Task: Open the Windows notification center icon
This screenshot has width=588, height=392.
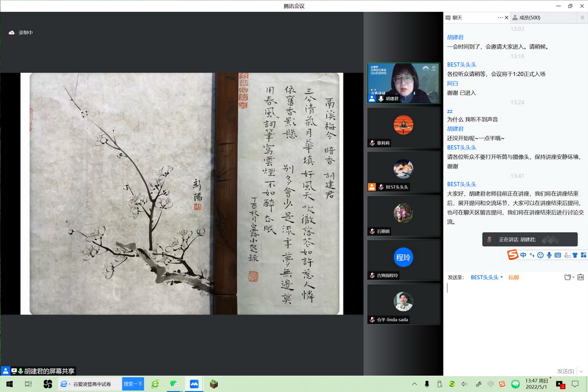Action: pos(575,384)
